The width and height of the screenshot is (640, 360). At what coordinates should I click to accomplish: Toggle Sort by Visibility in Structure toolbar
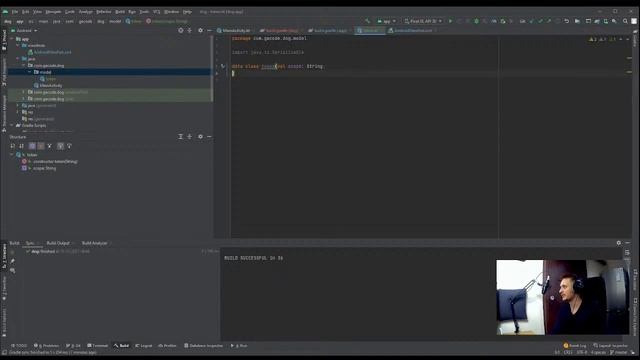point(13,146)
